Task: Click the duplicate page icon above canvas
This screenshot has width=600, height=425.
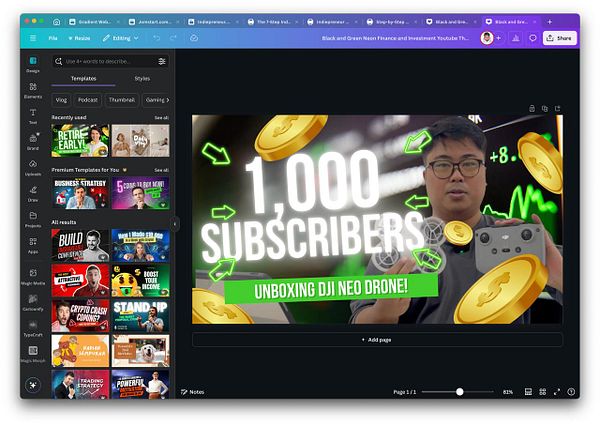Action: click(545, 109)
